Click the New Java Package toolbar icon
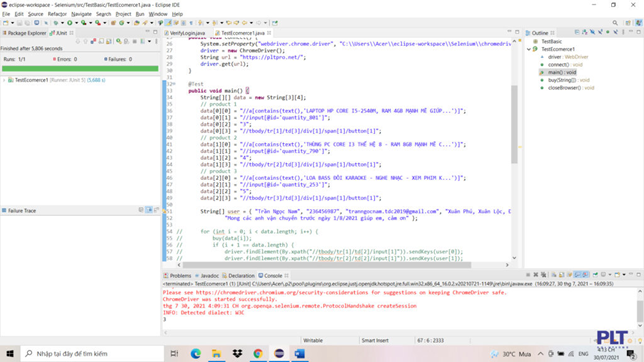This screenshot has width=644, height=362. [113, 23]
